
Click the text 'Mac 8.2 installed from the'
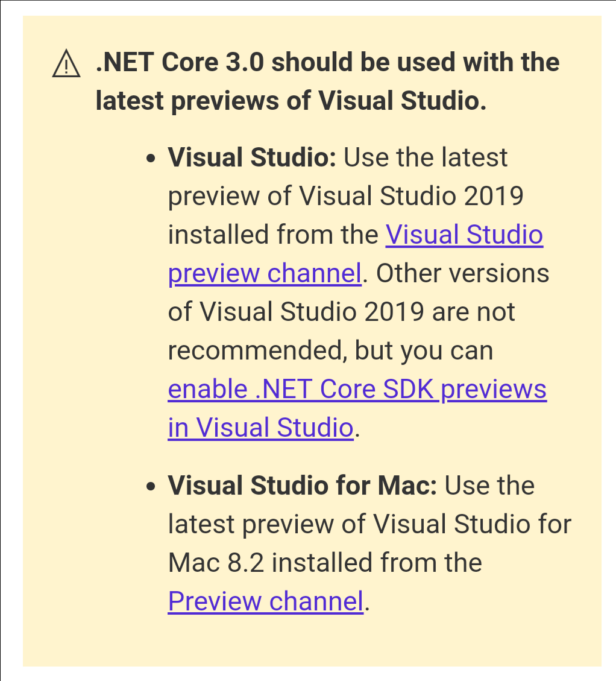325,562
